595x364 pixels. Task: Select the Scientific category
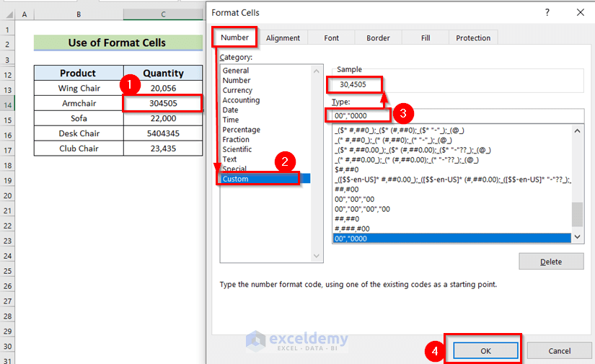pyautogui.click(x=237, y=149)
